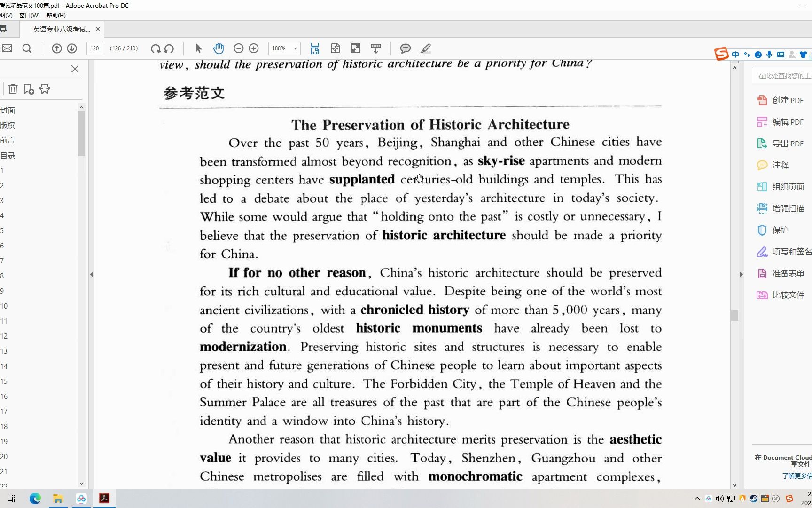This screenshot has height=508, width=812.
Task: Open the email envelope icon in toolbar
Action: pyautogui.click(x=7, y=48)
